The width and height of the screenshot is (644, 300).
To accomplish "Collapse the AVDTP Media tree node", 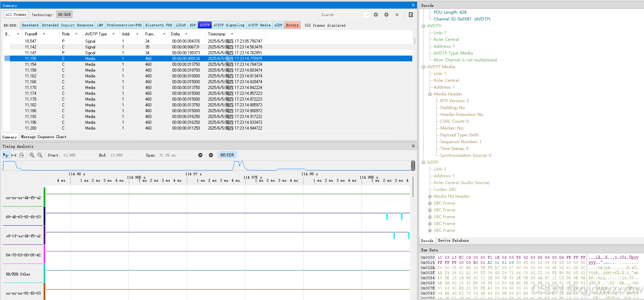I will pos(423,67).
